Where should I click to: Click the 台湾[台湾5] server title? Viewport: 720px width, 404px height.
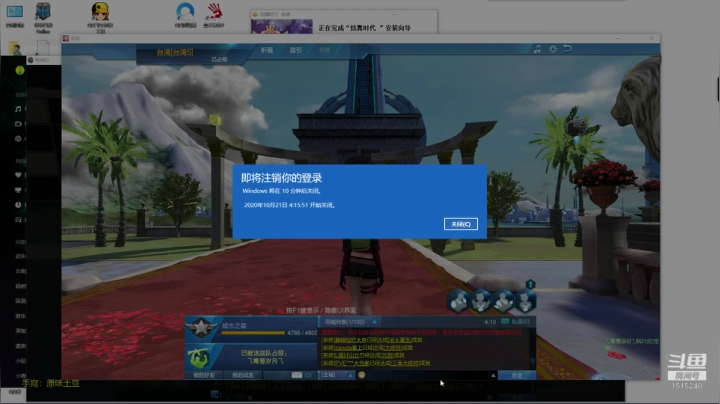tap(175, 52)
